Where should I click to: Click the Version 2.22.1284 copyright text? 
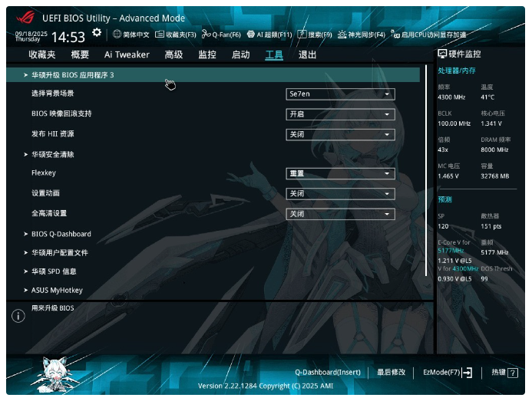[266, 386]
